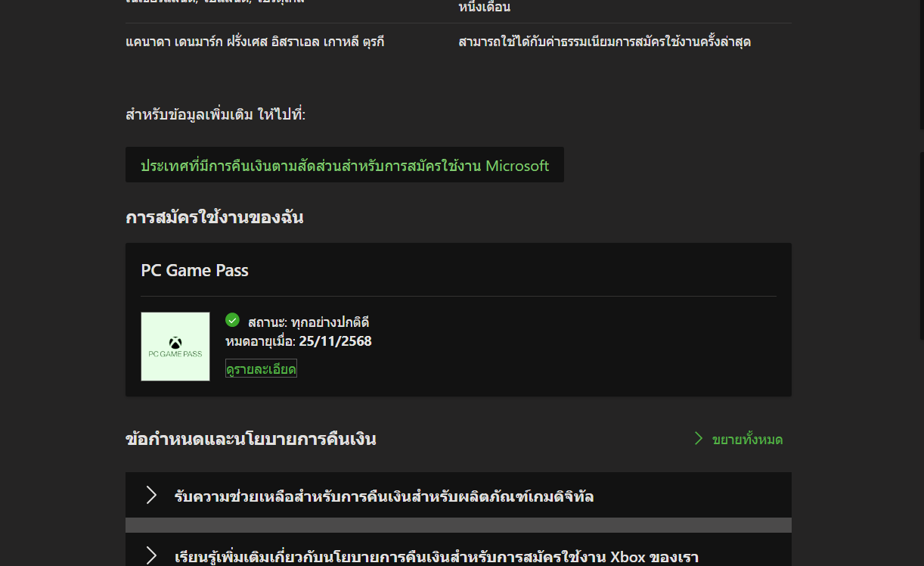Click the สามารถใช้ได้กับค่าธรรมเนียม table cell

[605, 42]
